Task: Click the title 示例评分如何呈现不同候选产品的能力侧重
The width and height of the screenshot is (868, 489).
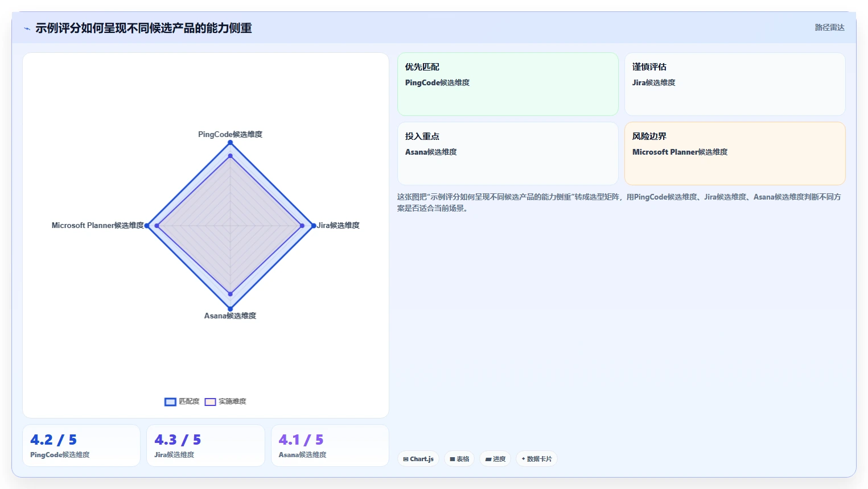Action: point(143,28)
